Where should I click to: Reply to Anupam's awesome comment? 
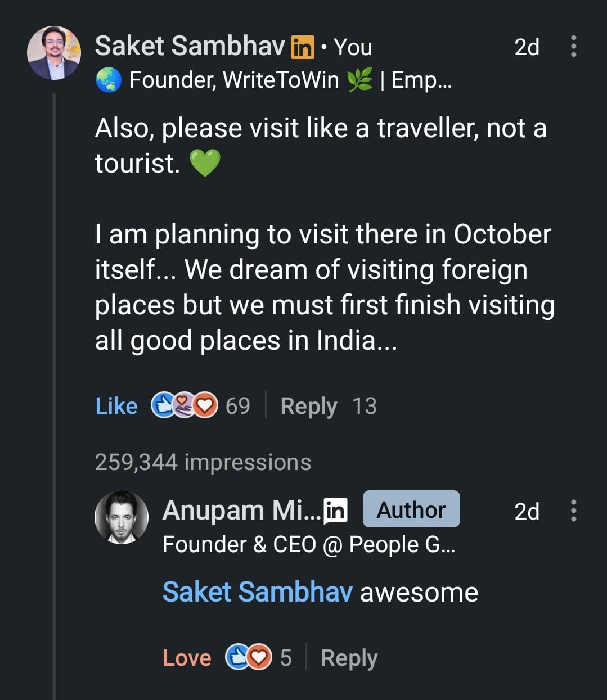(x=349, y=658)
